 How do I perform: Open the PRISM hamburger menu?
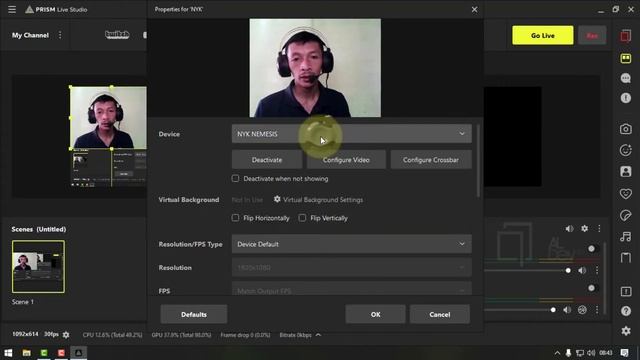pos(12,9)
